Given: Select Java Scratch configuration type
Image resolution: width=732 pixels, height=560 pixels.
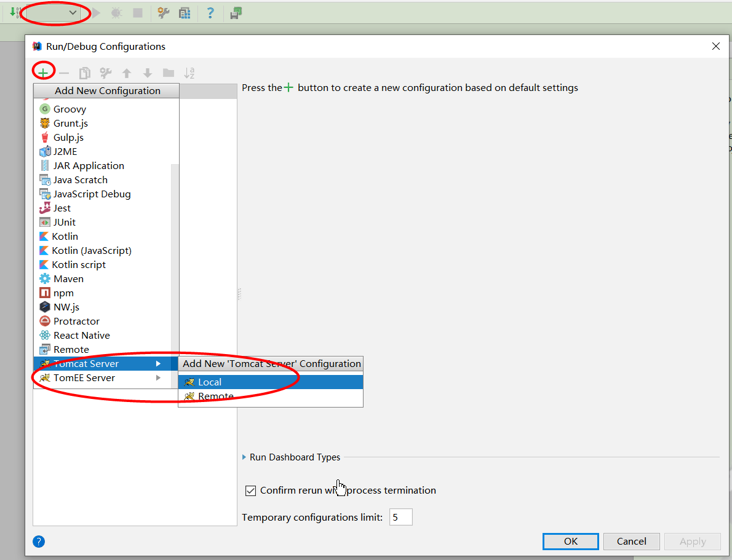Looking at the screenshot, I should tap(103, 179).
